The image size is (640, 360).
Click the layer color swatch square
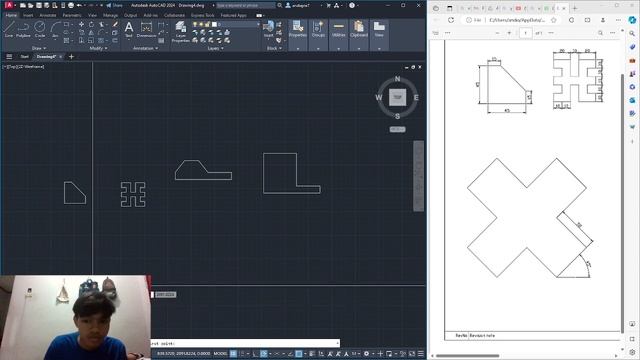coord(214,24)
